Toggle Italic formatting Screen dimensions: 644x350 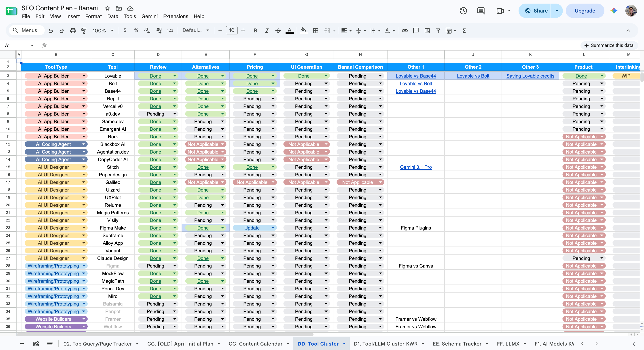(267, 30)
